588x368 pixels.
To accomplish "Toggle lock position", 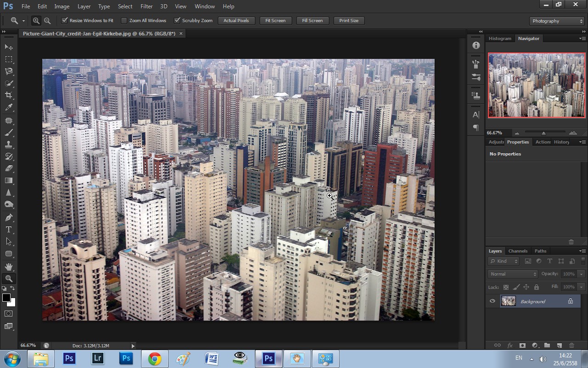I will coord(526,287).
